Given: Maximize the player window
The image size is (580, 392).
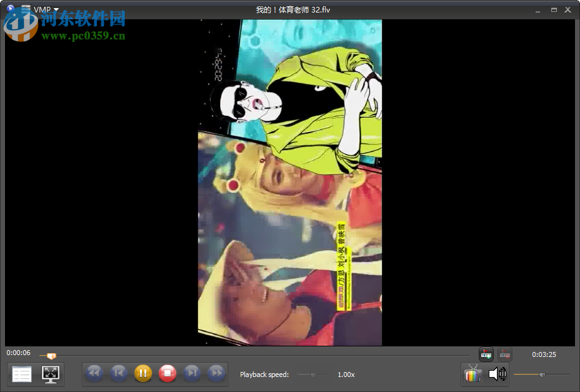Looking at the screenshot, I should (x=554, y=10).
